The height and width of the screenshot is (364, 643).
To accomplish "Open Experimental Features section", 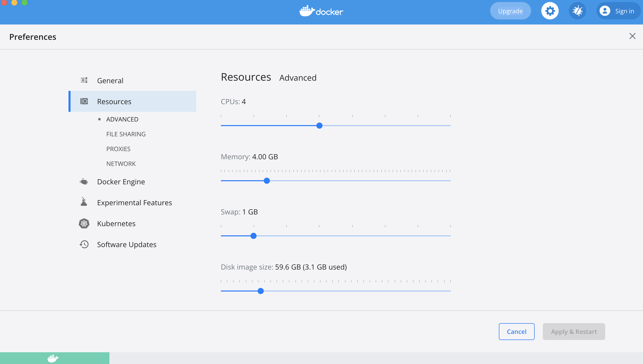I will point(132,202).
